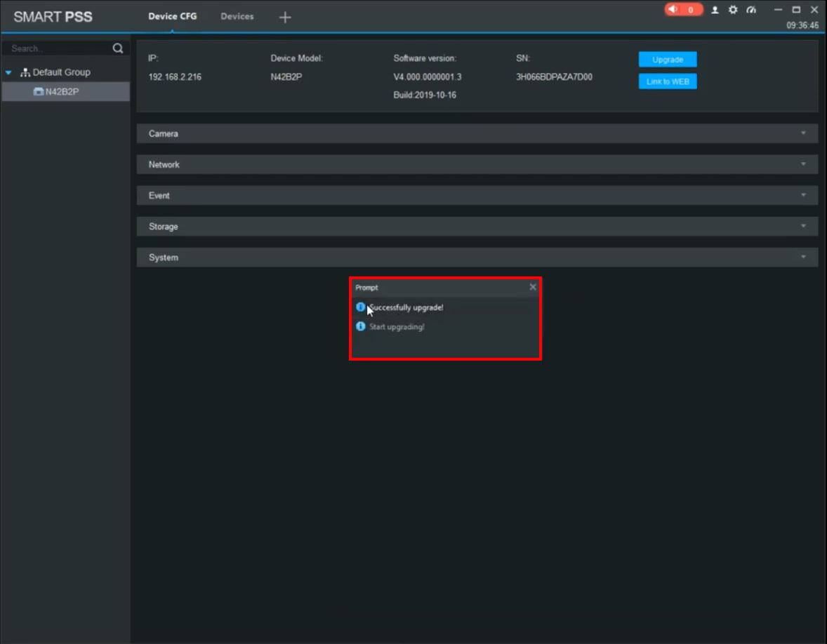
Task: Expand the System section
Action: pyautogui.click(x=477, y=257)
